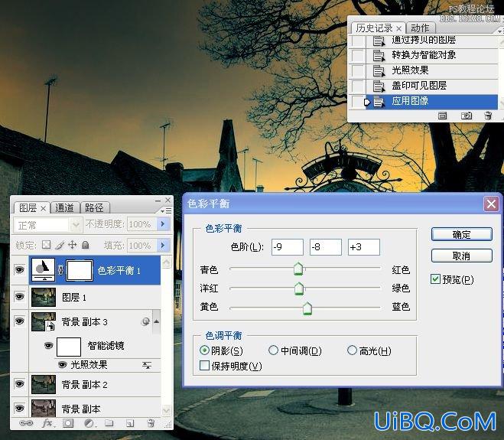Click history state icon for 转换为智能对象
Screen dimensions: 504x440
(x=379, y=56)
